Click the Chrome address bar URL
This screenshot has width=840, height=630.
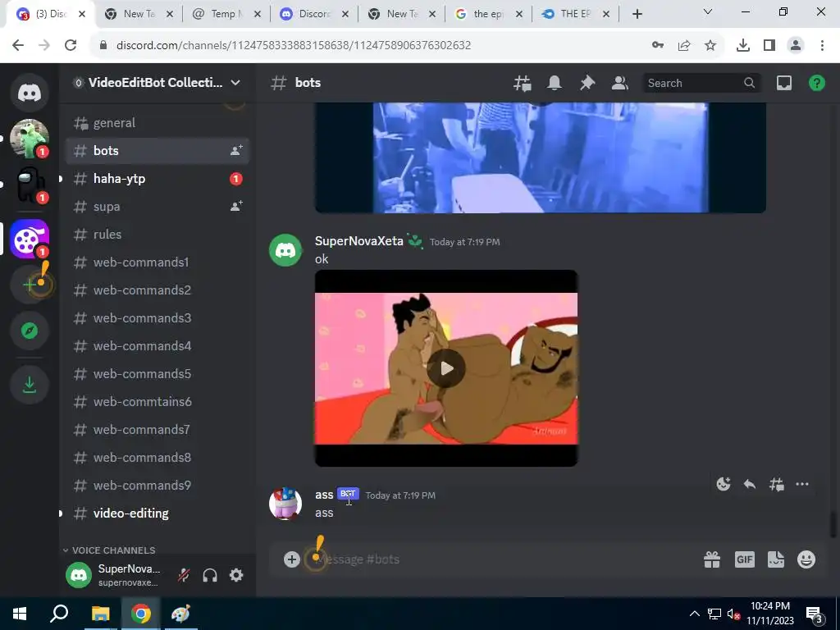294,46
